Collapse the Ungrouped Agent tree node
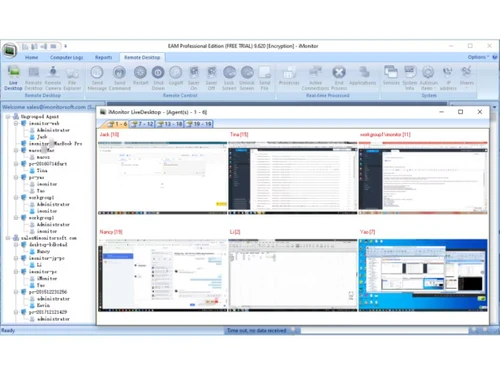This screenshot has height=375, width=500. pyautogui.click(x=8, y=117)
